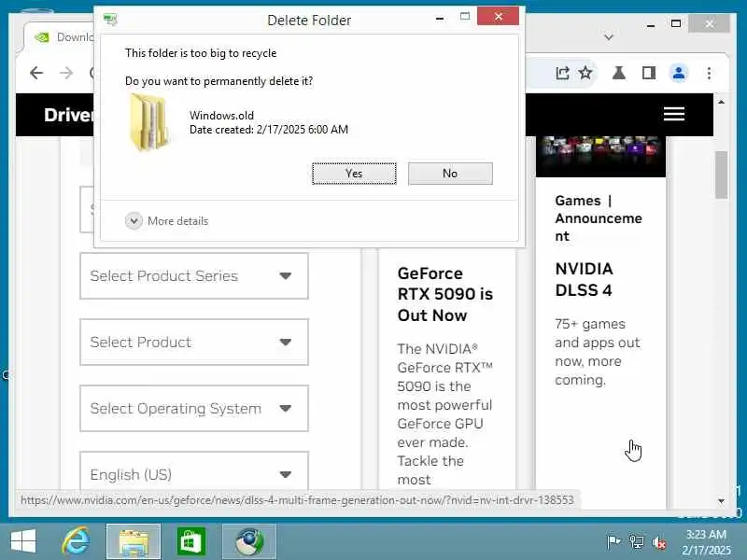
Task: Go forward in the browser
Action: [x=66, y=73]
